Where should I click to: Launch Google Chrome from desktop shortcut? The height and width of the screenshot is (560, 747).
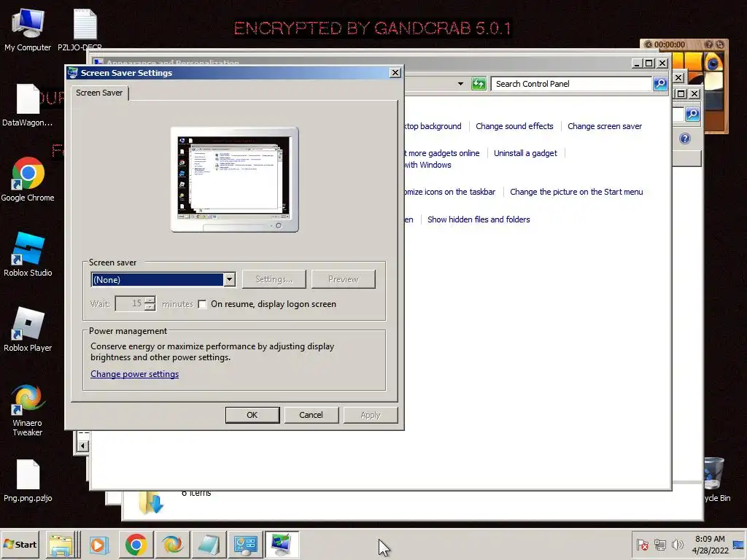[28, 179]
